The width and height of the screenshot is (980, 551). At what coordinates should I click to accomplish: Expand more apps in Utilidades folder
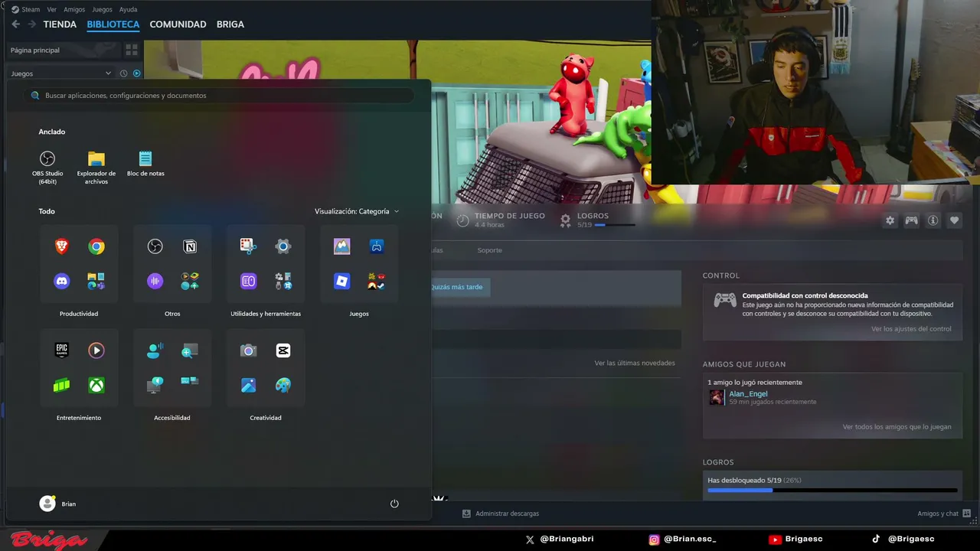tap(283, 281)
